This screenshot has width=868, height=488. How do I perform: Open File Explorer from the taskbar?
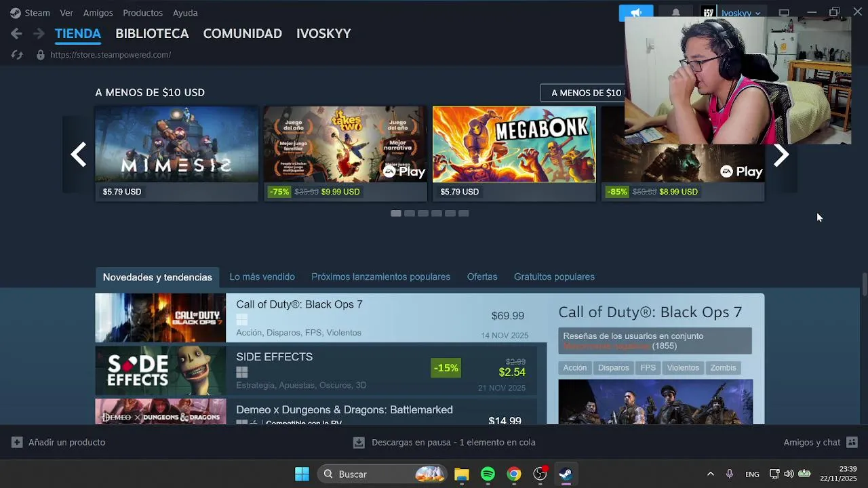click(461, 474)
